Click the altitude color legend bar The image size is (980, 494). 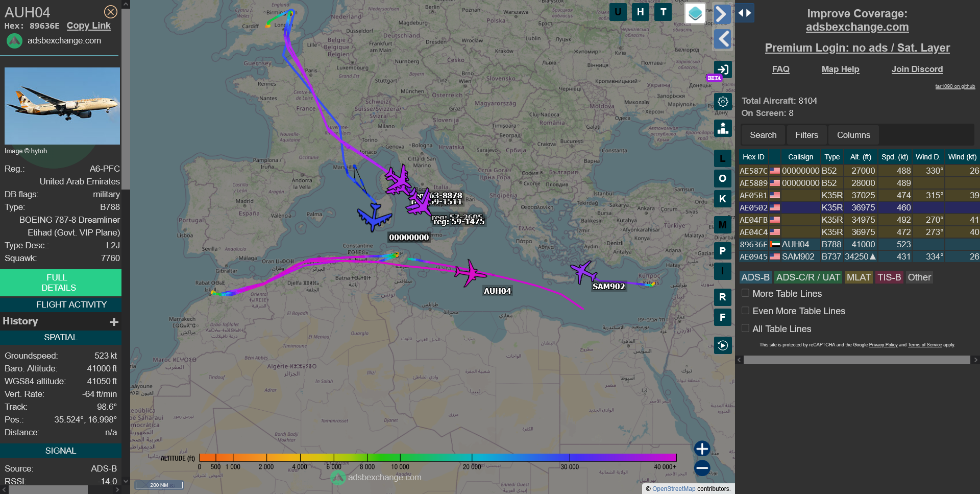pyautogui.click(x=437, y=457)
